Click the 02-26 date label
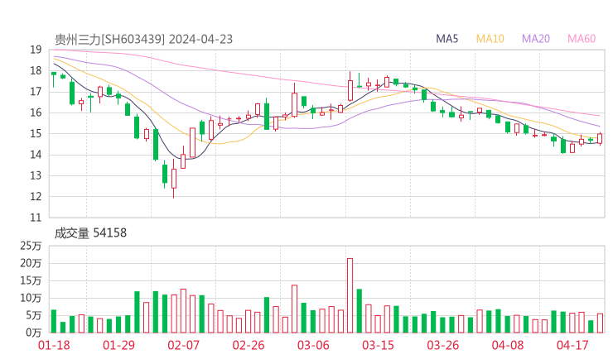Viewport: 613px width, 364px height. pyautogui.click(x=249, y=345)
